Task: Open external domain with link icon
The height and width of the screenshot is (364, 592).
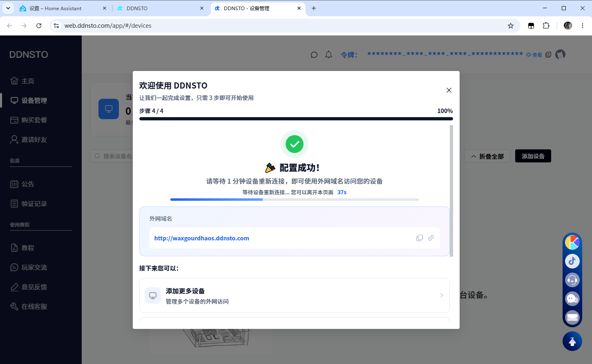Action: [431, 238]
